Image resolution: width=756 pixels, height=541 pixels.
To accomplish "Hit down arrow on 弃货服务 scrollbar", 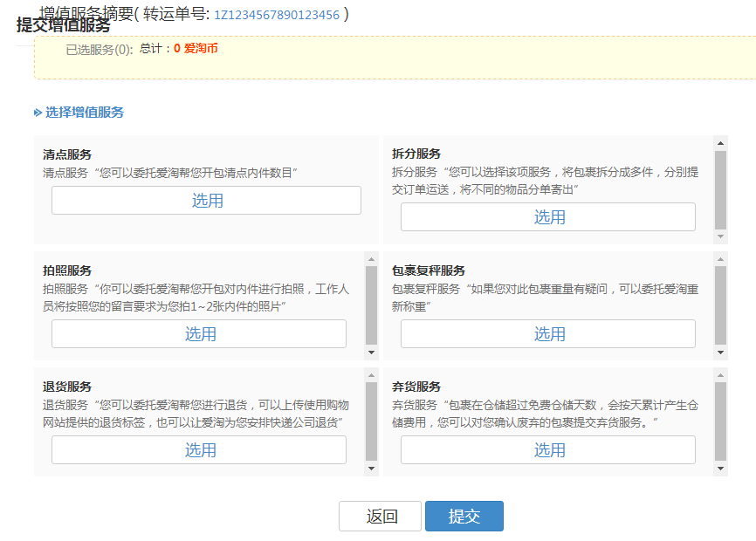I will point(720,469).
